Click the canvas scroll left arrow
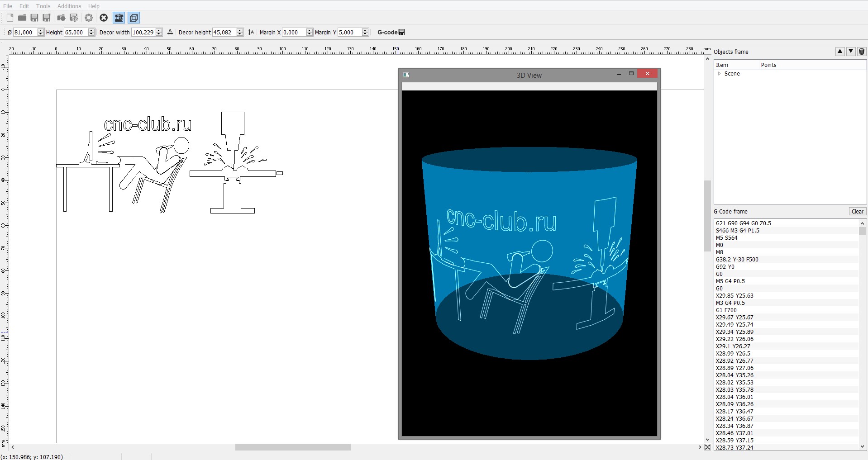Screen dimensions: 868x460 (13, 447)
